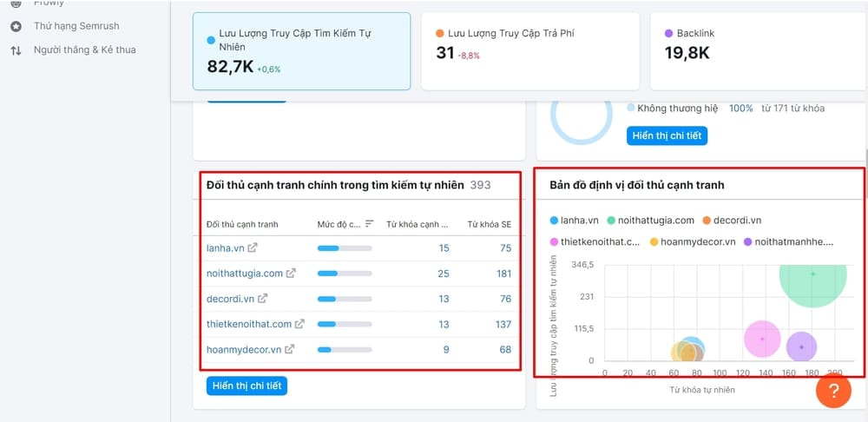Open hoanmydecor.vn competitor link
Image resolution: width=868 pixels, height=422 pixels.
(x=244, y=349)
